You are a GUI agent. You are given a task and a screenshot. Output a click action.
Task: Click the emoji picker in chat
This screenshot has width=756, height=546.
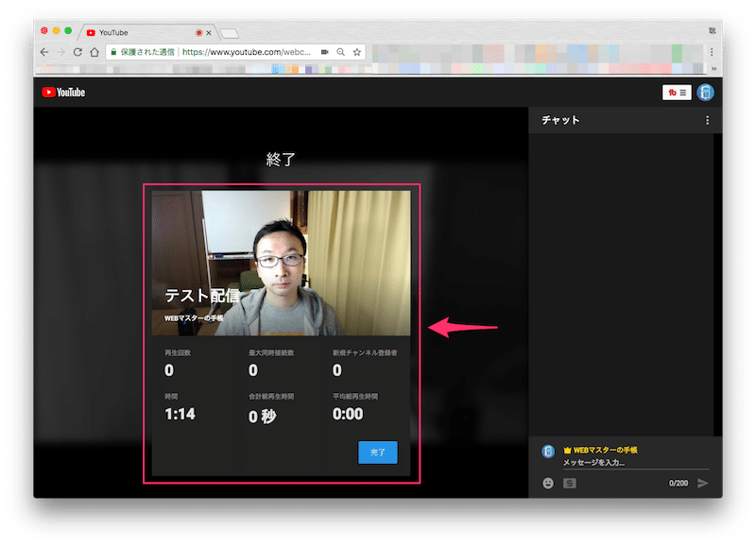(x=548, y=483)
